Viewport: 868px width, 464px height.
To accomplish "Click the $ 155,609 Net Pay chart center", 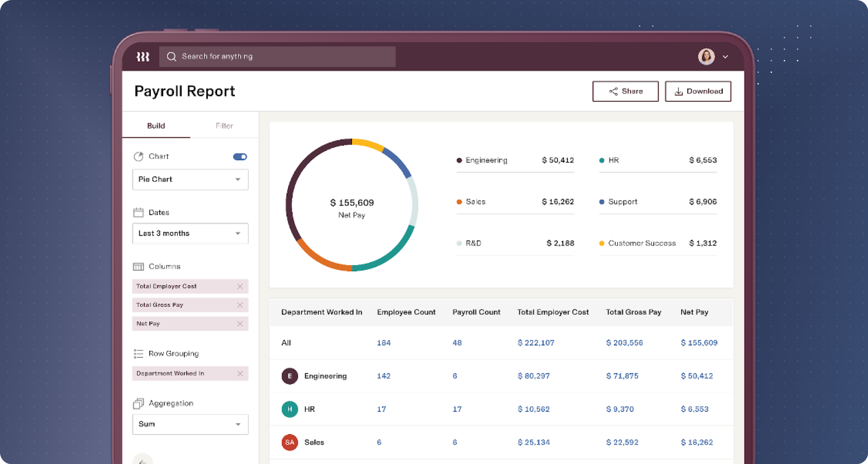I will click(x=352, y=203).
